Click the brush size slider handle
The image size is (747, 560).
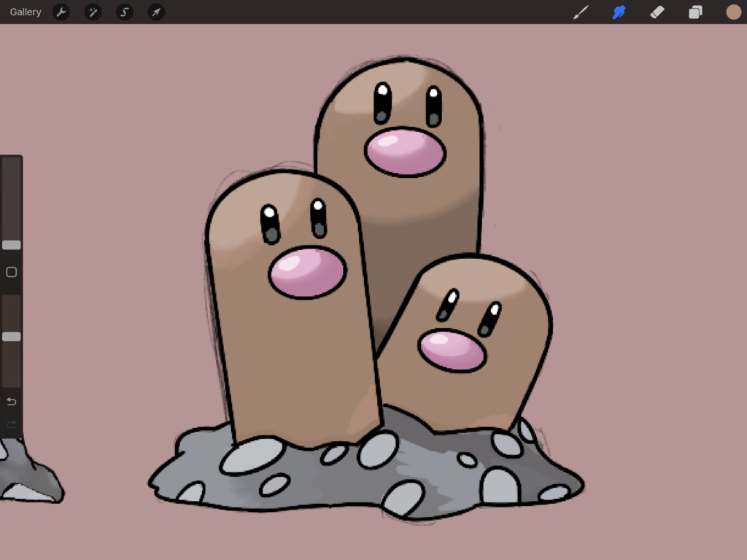(x=12, y=245)
